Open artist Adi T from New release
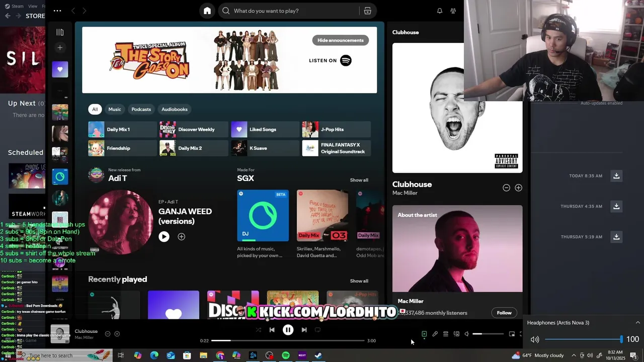The image size is (644, 362). tap(118, 178)
